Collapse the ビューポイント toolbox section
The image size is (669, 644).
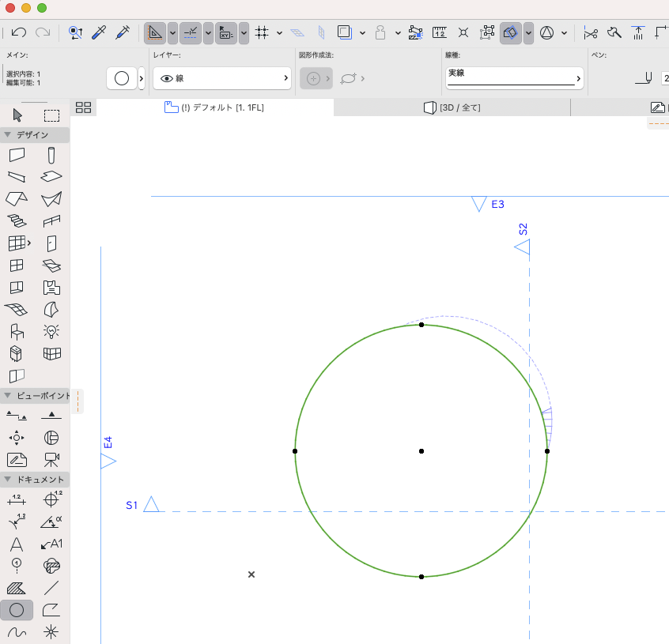8,396
